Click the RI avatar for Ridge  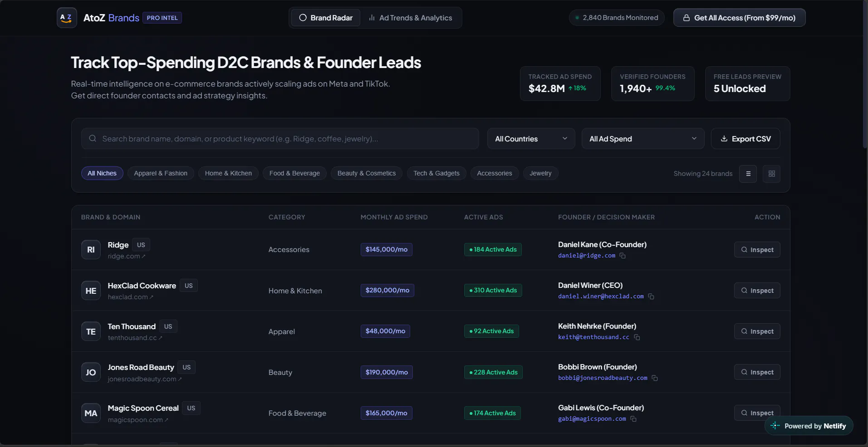pos(91,250)
